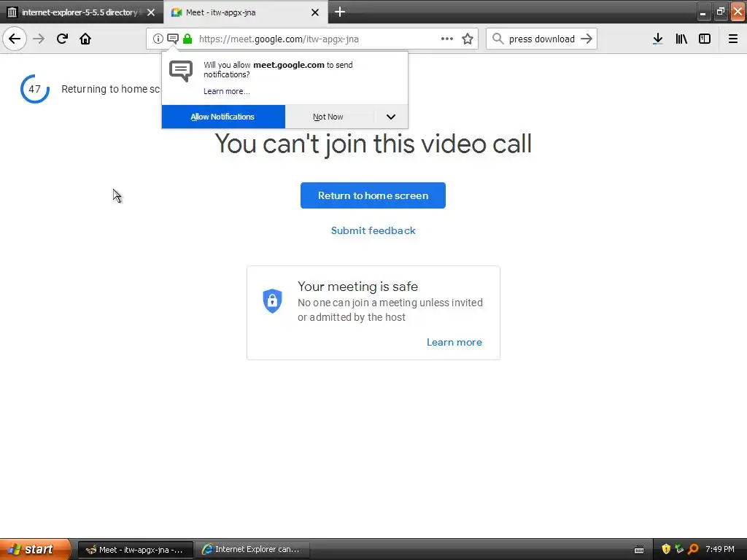Click the Return to home screen button
This screenshot has width=747, height=560.
pos(373,195)
